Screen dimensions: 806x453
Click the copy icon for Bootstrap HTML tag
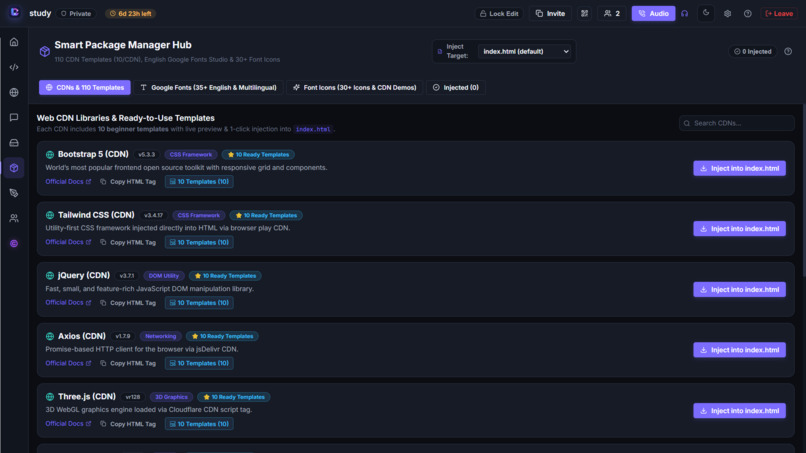tap(103, 182)
